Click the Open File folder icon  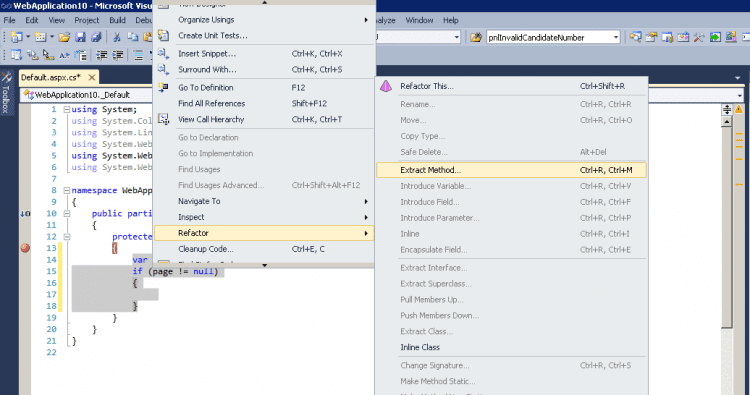coord(65,37)
